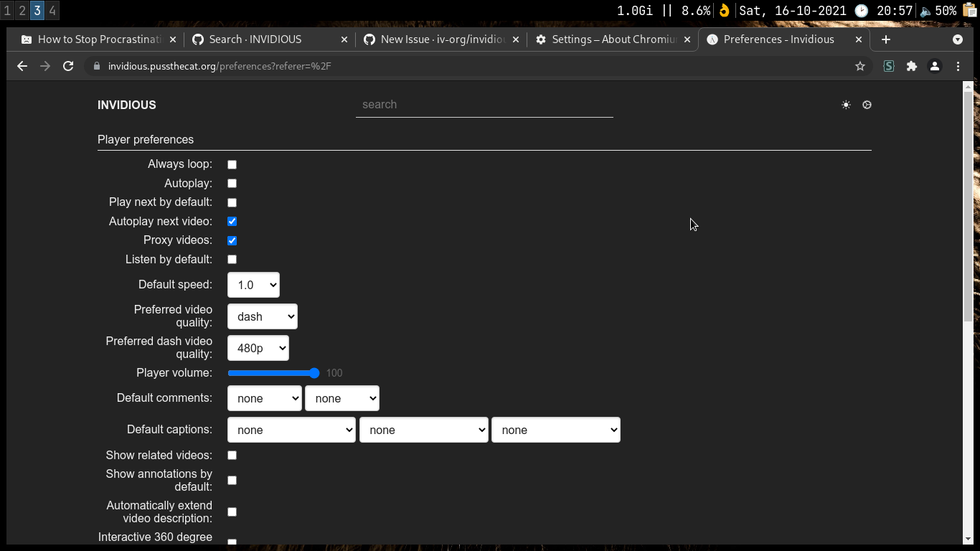
Task: Disable the Proxy videos checkbox
Action: pyautogui.click(x=232, y=240)
